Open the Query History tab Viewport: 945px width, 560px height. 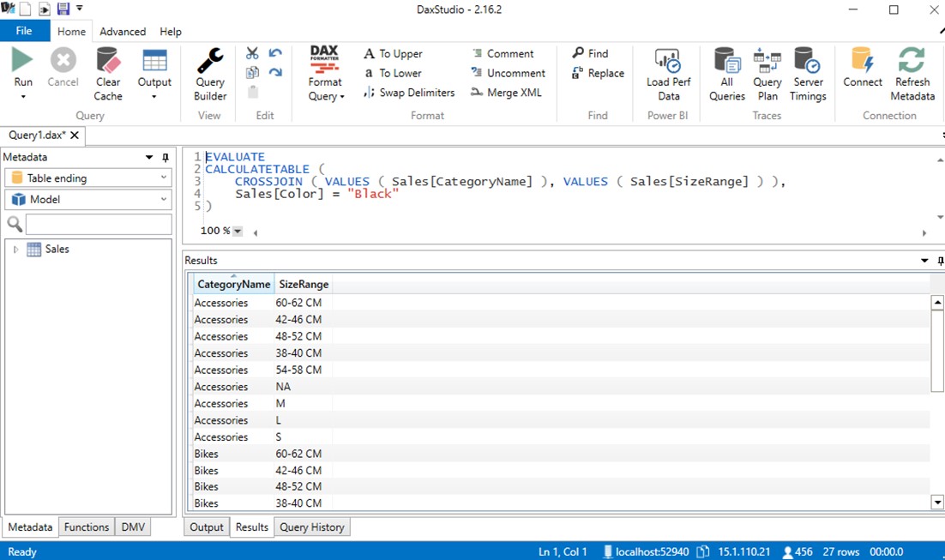click(311, 527)
